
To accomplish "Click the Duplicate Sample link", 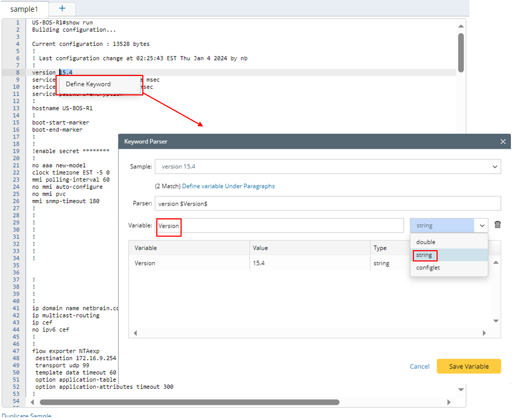I will (26, 415).
